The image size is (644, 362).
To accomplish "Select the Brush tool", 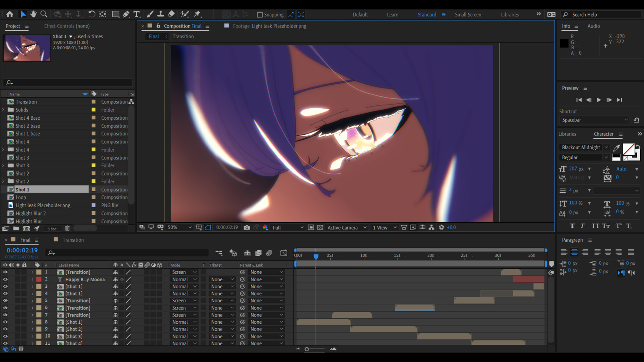I will [x=150, y=14].
